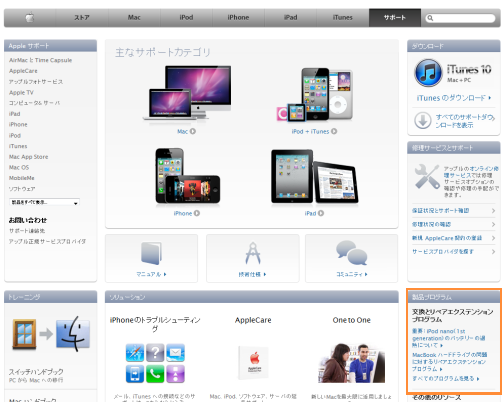
Task: Open Apple TV sidebar link
Action: tap(21, 93)
